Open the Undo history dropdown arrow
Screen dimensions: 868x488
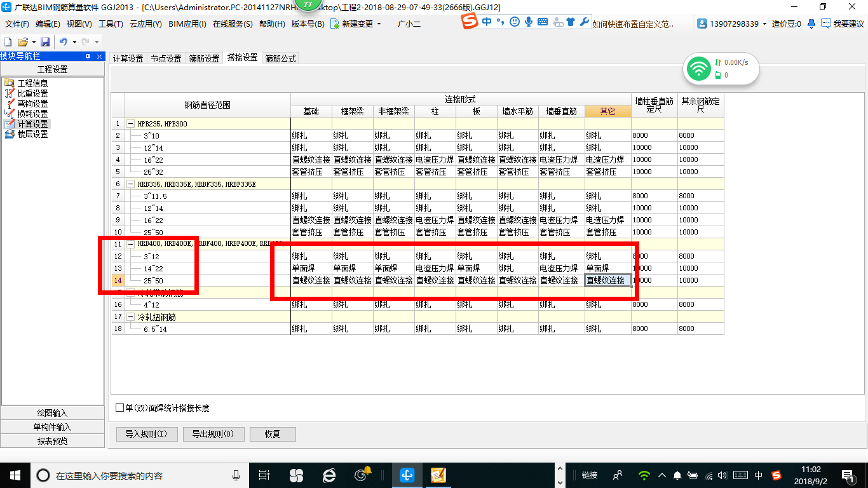point(74,42)
